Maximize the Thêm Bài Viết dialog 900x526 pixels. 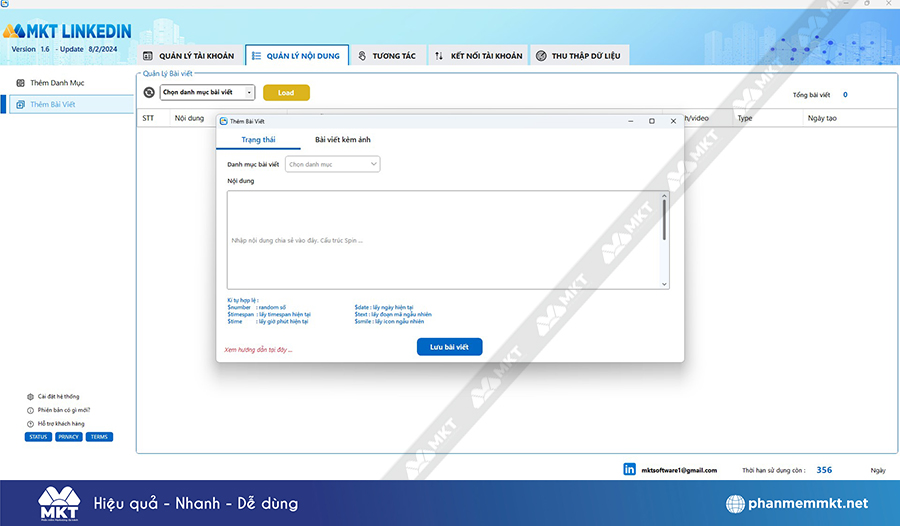coord(651,121)
